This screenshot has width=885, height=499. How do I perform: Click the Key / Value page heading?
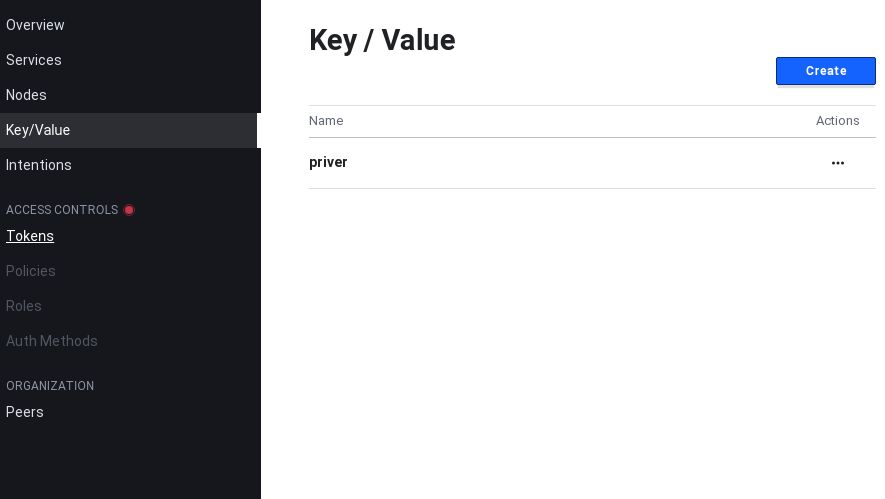click(x=382, y=40)
